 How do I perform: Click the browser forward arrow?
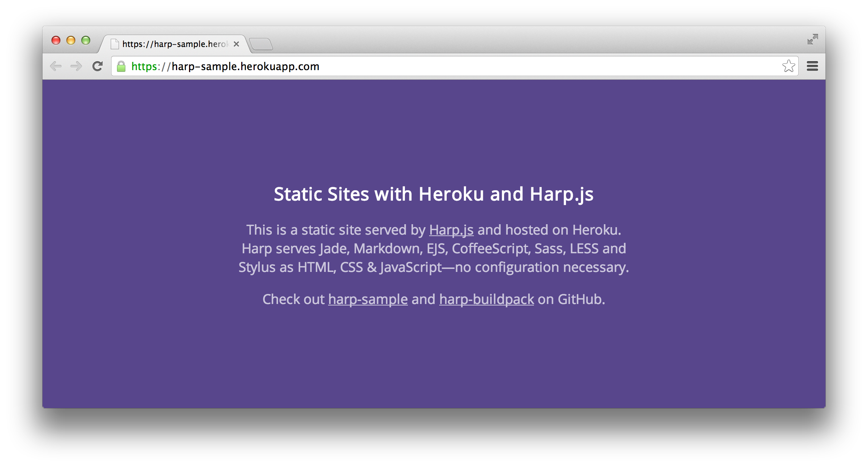[x=76, y=66]
